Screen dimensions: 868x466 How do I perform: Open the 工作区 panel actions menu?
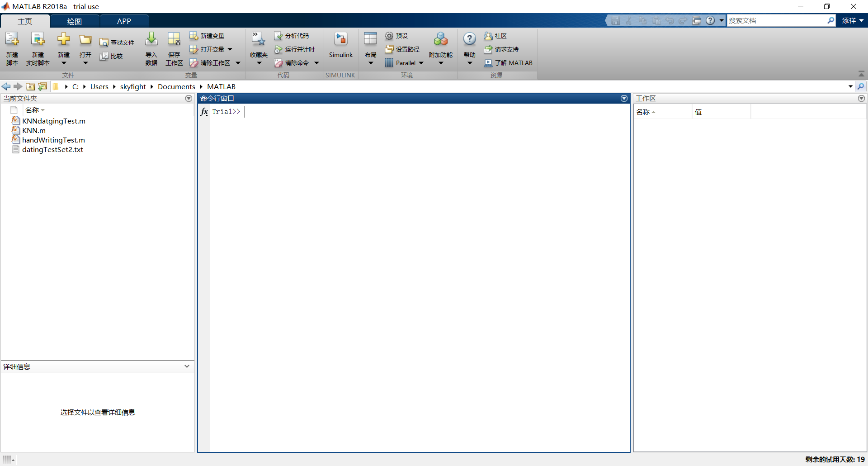click(861, 98)
